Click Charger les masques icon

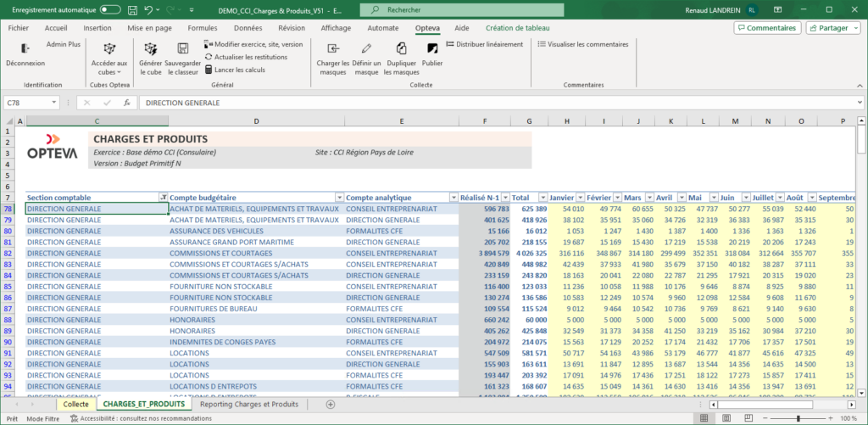point(332,48)
